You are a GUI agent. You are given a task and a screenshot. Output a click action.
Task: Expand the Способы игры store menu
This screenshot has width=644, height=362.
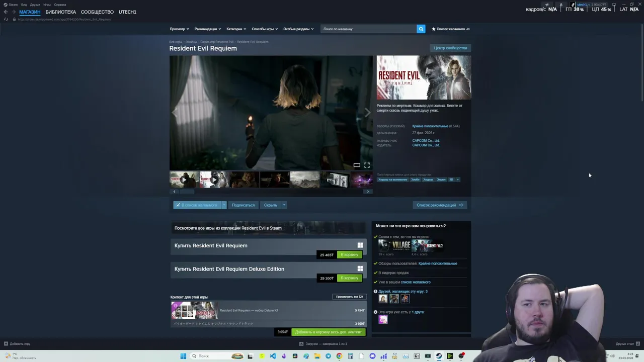264,29
